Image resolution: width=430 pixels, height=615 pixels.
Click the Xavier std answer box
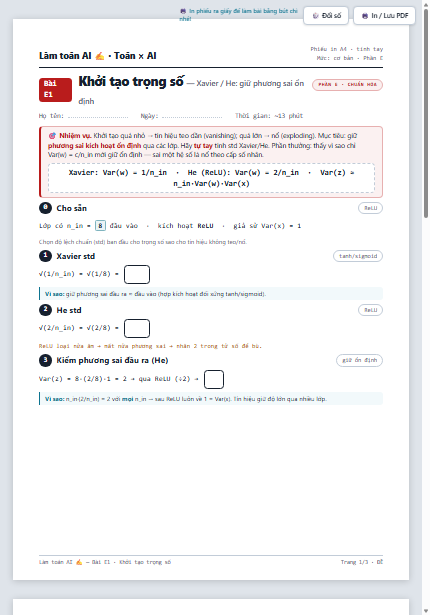[x=137, y=274]
